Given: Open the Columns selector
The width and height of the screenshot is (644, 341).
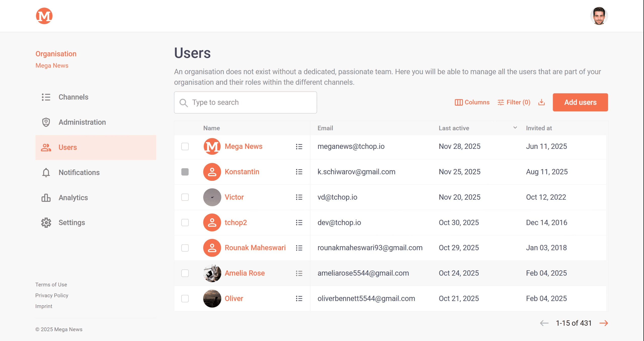Looking at the screenshot, I should (472, 102).
